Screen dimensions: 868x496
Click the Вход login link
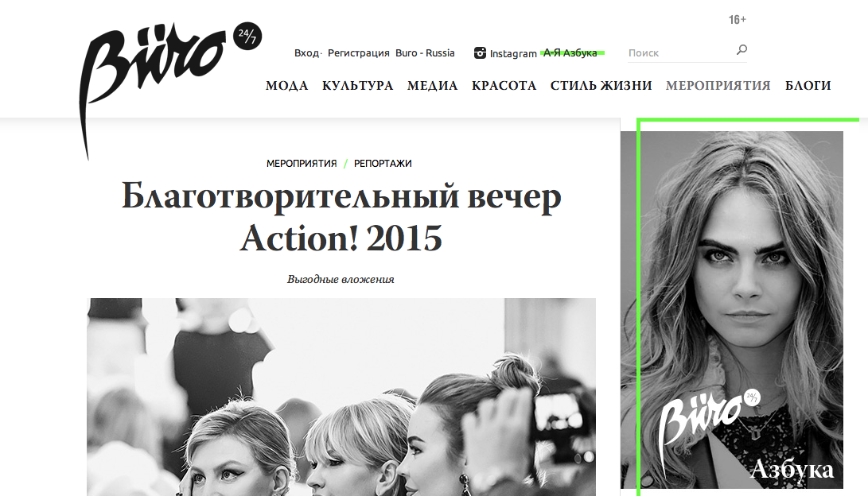point(306,53)
